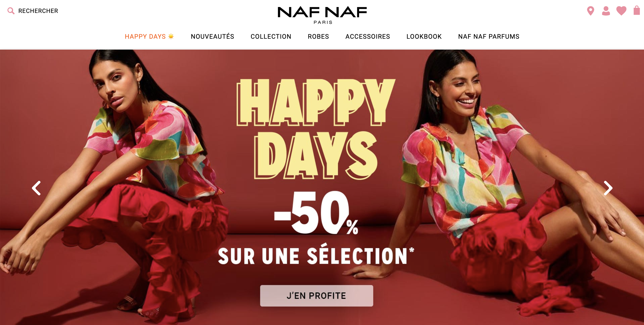Click the pink search magnifier icon
This screenshot has height=325, width=644.
click(x=11, y=11)
